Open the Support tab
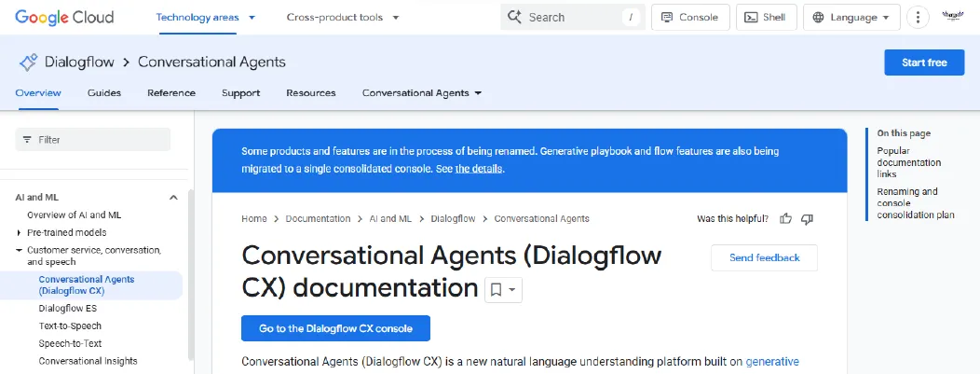Screen dimensions: 980x374 (x=240, y=92)
